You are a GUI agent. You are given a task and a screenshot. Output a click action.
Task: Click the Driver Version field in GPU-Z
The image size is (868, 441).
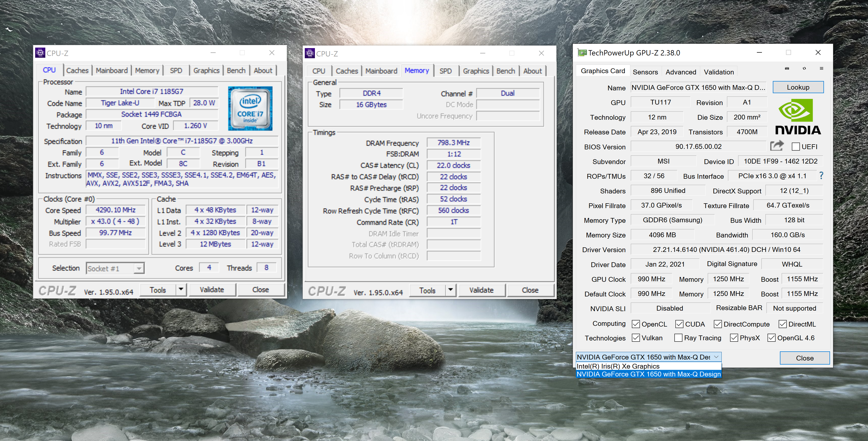(726, 250)
